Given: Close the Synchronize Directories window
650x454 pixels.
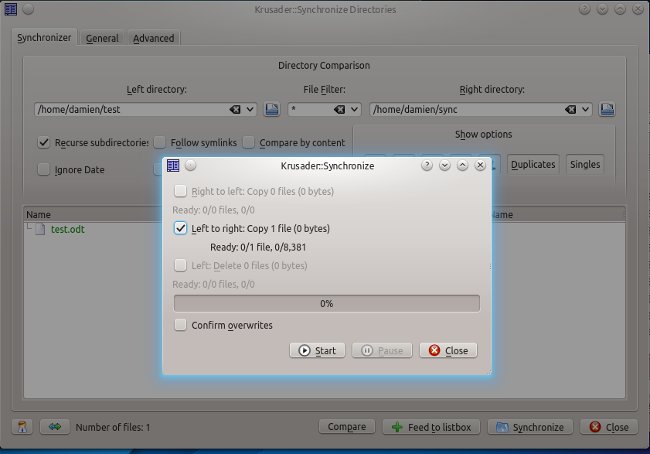Looking at the screenshot, I should 609,427.
